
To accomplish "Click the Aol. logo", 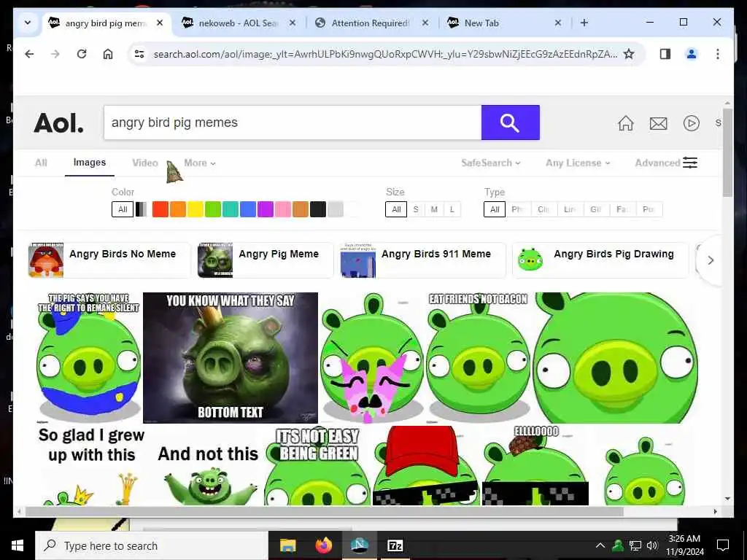I will pos(58,123).
